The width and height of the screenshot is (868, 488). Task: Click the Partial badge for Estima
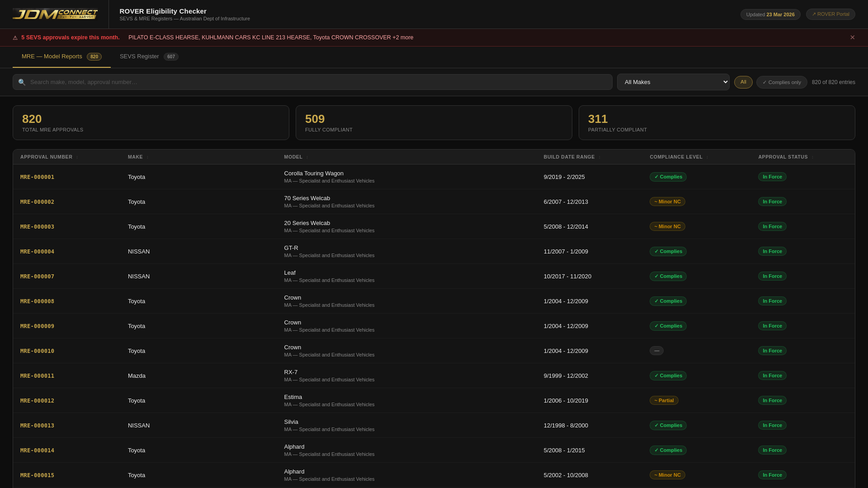click(664, 401)
